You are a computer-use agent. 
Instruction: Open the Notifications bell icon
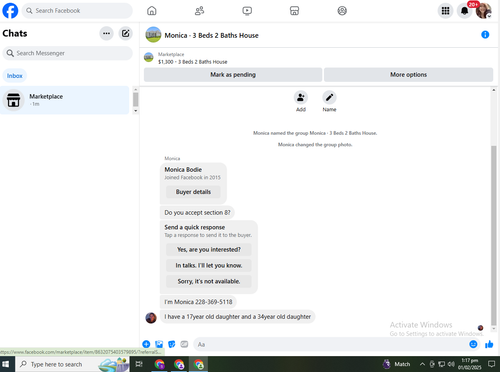[464, 11]
